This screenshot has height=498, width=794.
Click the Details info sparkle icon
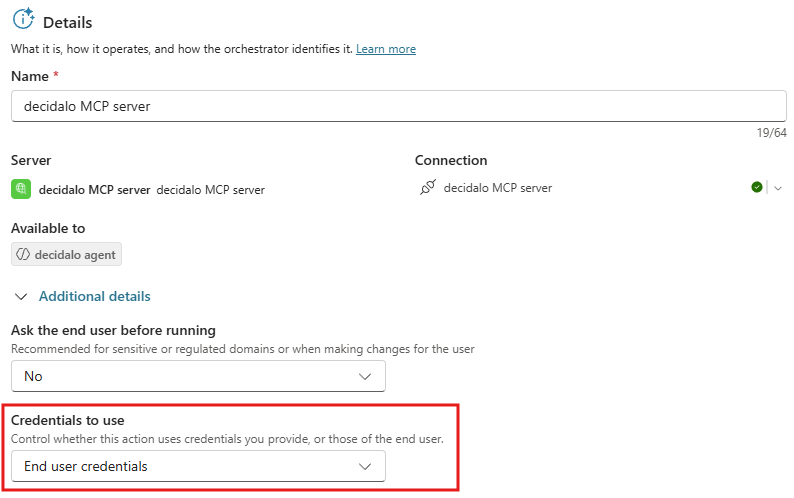(23, 19)
